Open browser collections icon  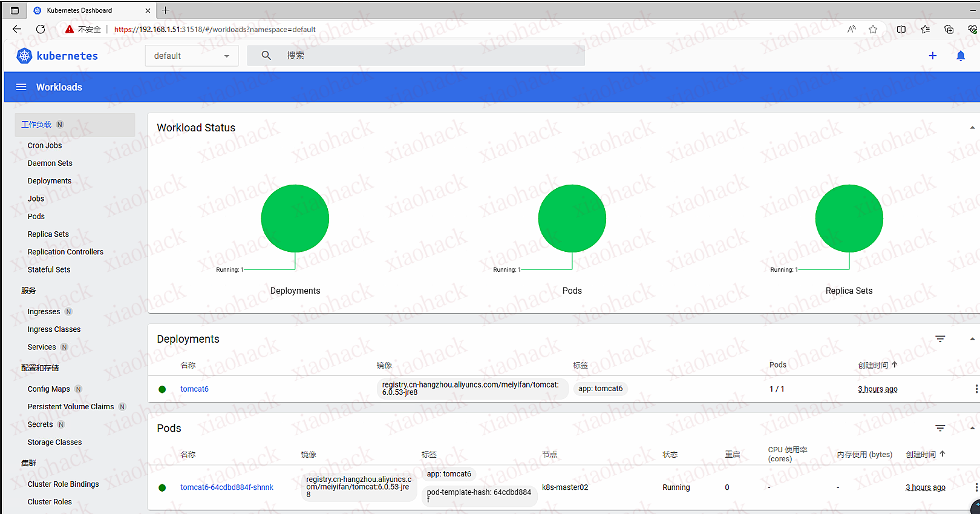tap(949, 29)
